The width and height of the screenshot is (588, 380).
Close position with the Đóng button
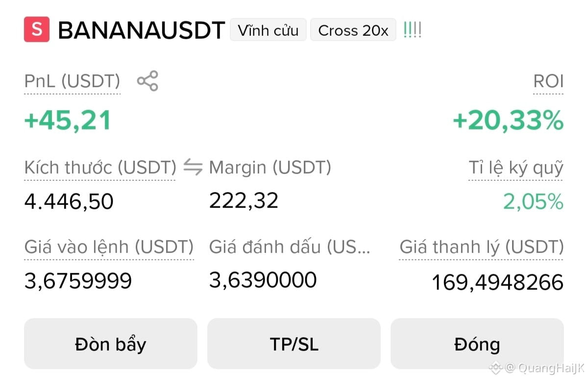pos(477,344)
